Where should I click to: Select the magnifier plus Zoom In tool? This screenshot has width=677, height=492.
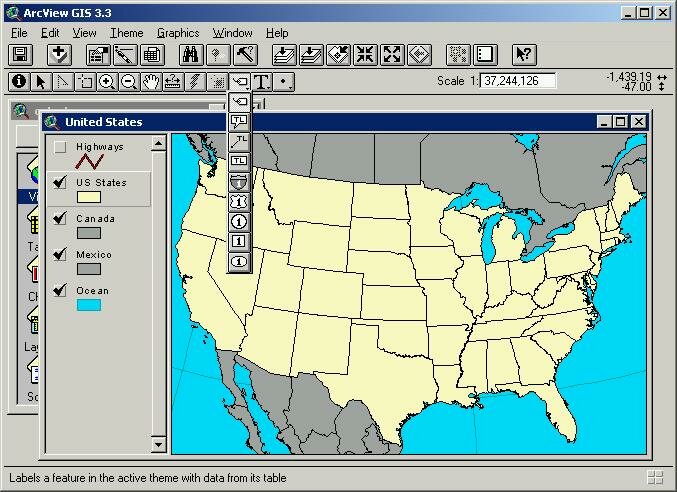(x=107, y=82)
